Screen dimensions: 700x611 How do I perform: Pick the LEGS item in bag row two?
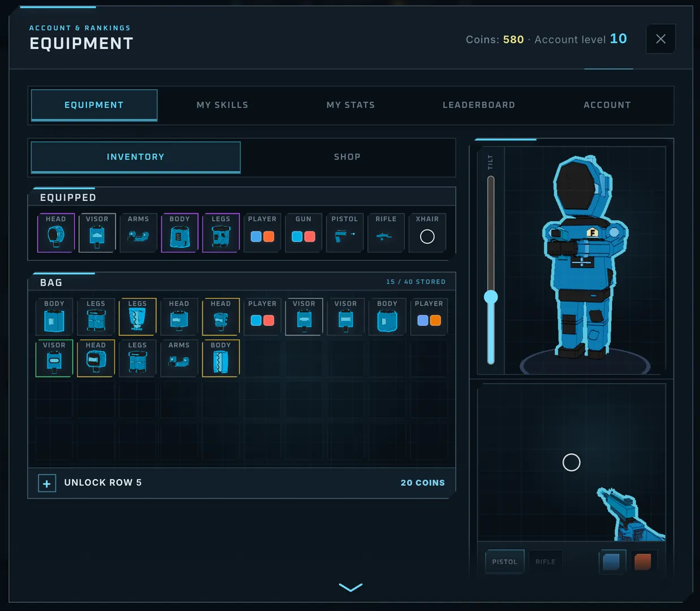pyautogui.click(x=137, y=358)
